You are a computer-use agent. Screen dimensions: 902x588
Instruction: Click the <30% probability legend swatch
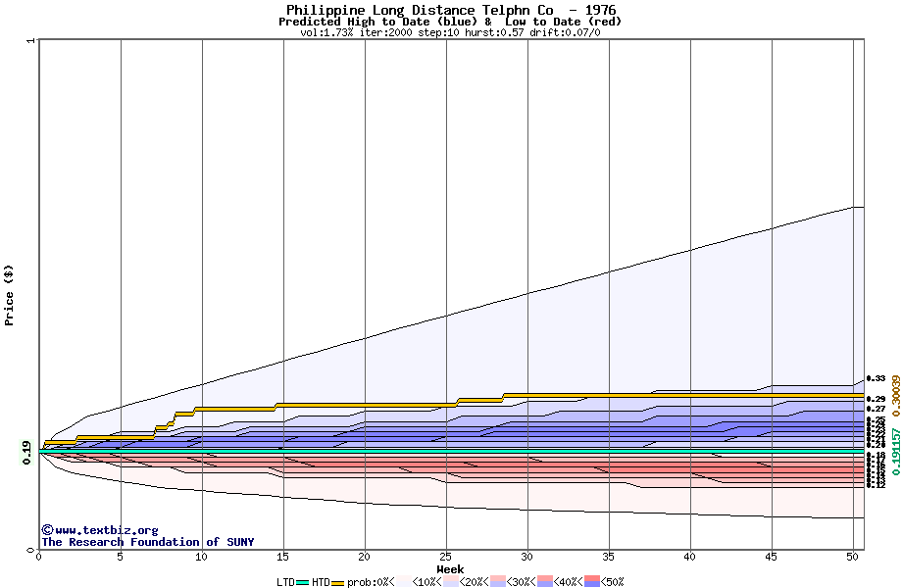tap(497, 582)
